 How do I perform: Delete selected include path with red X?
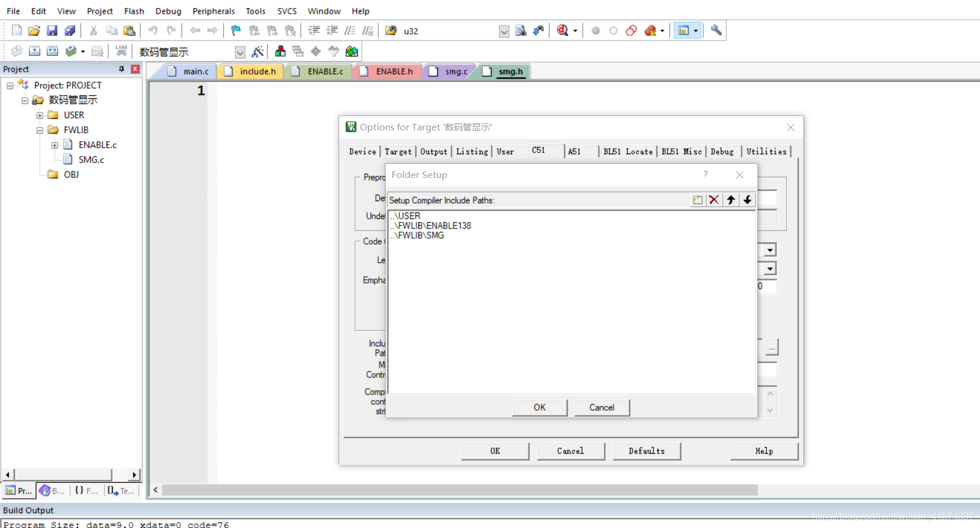pos(714,200)
